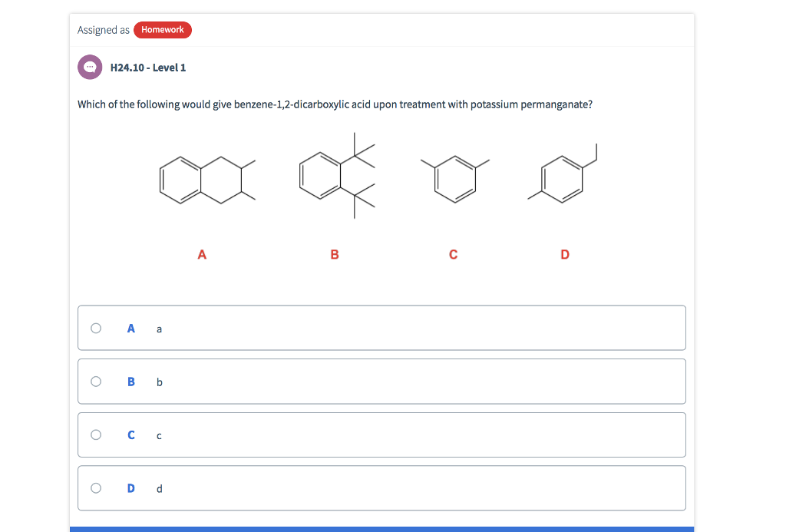Click the meta-dimethylbenzene structure above label C
The width and height of the screenshot is (786, 532).
coord(455,178)
